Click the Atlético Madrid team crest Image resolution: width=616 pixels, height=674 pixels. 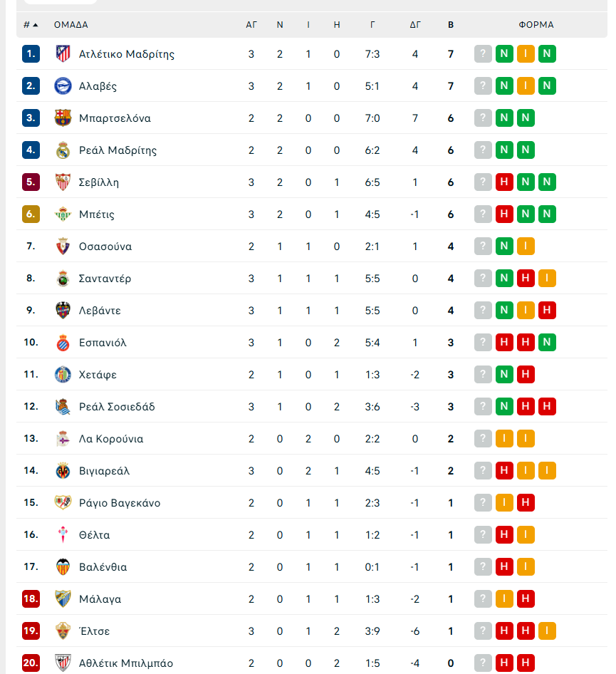(x=63, y=53)
